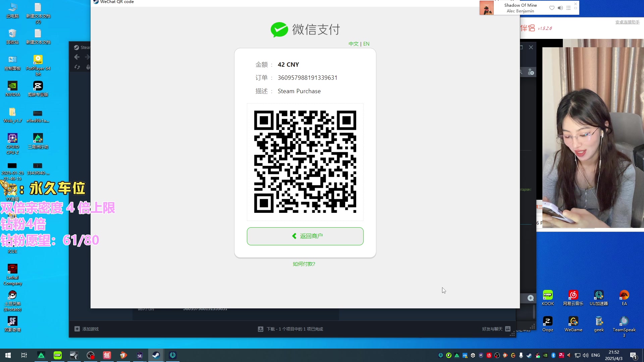Screen dimensions: 644x362
Task: Click ENG input language indicator
Action: click(596, 355)
